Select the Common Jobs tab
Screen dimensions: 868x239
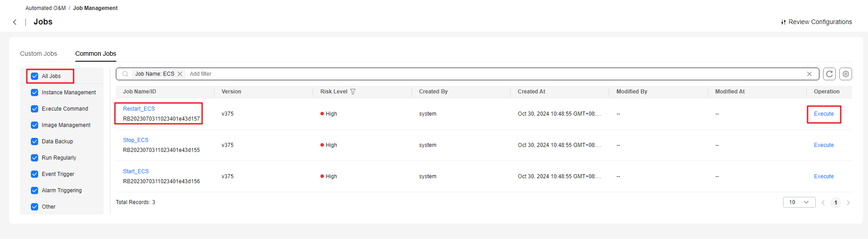96,54
